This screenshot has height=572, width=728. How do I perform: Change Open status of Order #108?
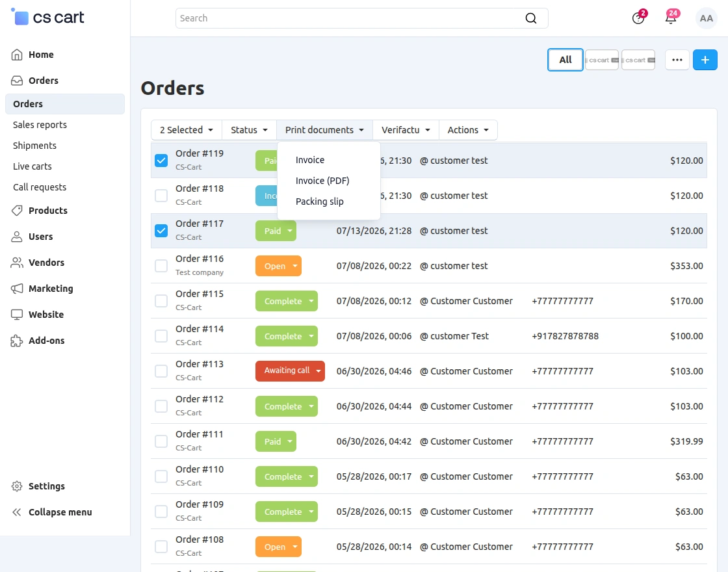pos(279,547)
